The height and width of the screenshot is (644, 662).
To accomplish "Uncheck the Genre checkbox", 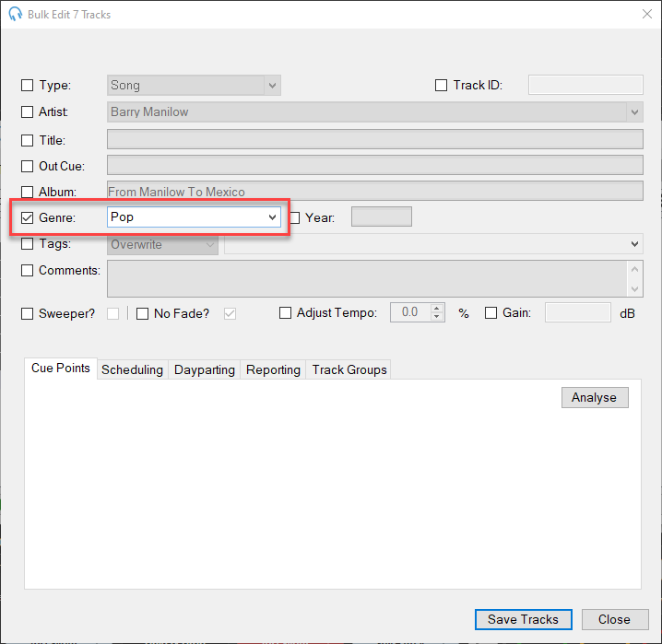I will coord(28,217).
